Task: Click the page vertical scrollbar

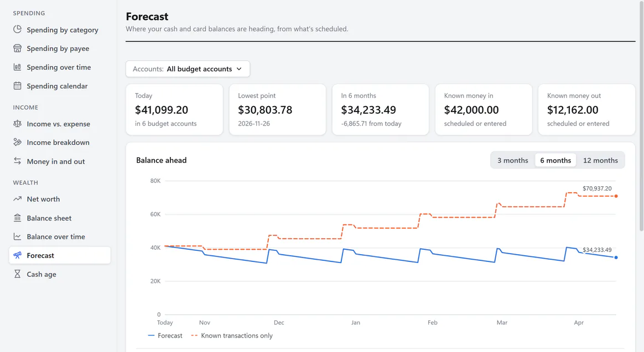Action: tap(641, 116)
